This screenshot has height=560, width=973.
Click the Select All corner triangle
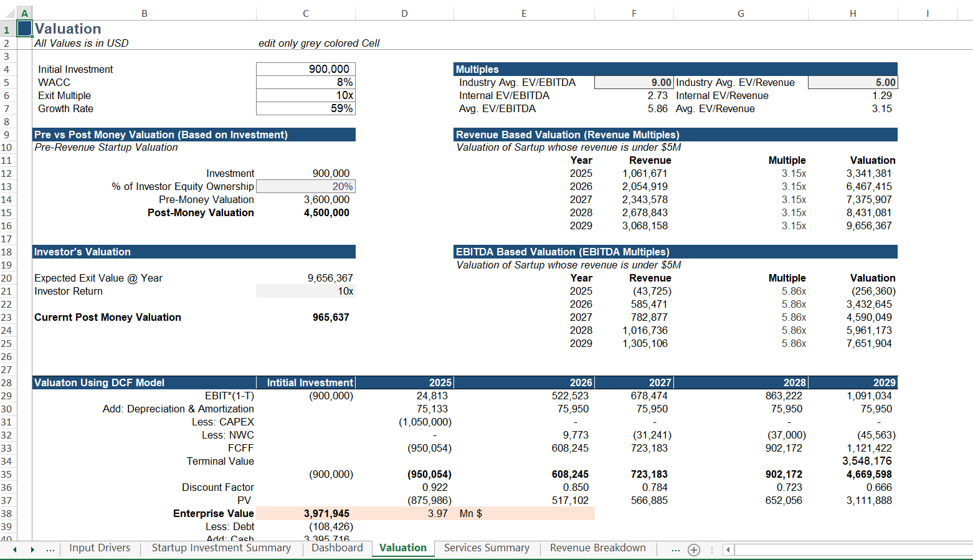(9, 13)
